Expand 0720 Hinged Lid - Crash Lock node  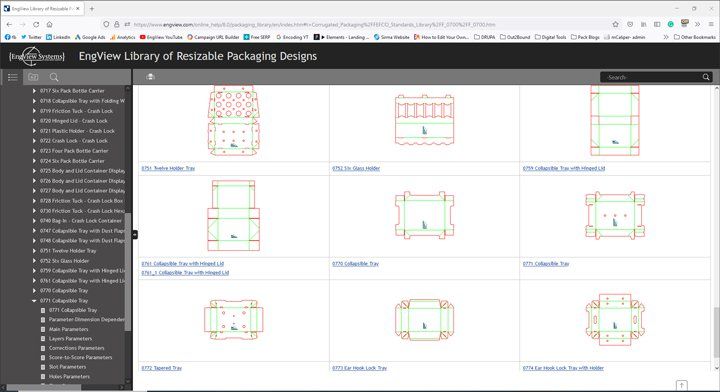(34, 121)
